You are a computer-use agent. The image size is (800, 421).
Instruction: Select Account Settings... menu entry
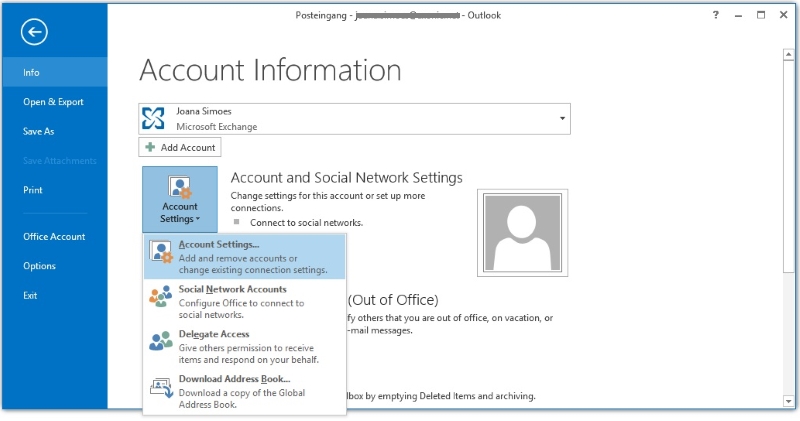pyautogui.click(x=244, y=257)
